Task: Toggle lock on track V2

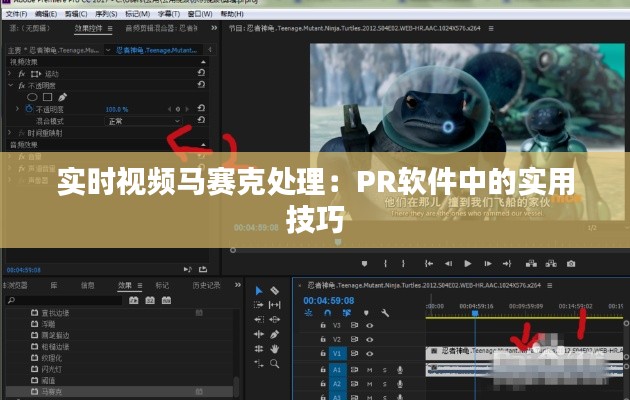Action: tap(322, 340)
